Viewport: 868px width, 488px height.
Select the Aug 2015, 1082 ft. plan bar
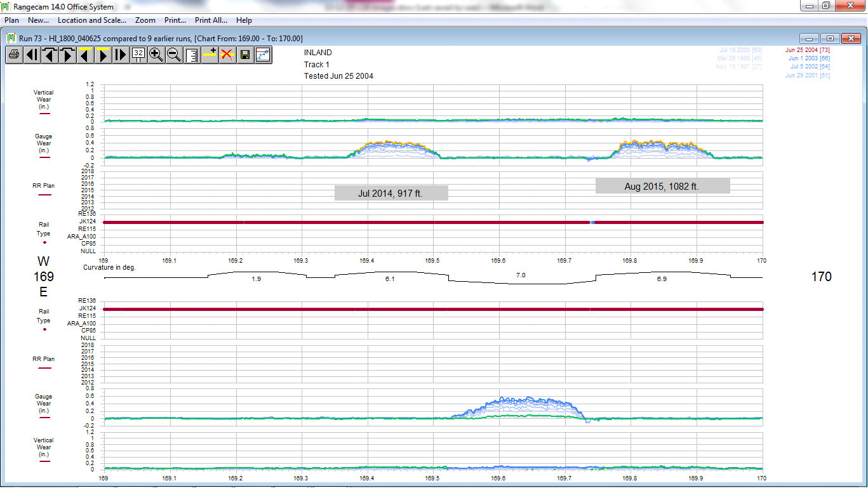click(x=662, y=186)
